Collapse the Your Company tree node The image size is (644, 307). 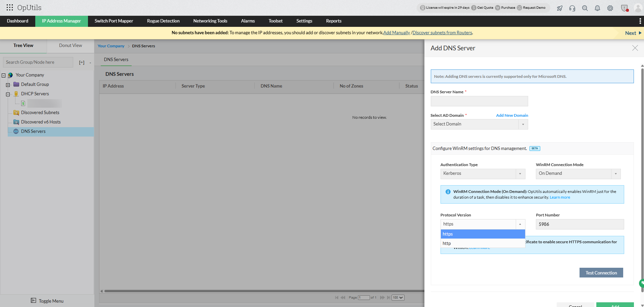4,75
